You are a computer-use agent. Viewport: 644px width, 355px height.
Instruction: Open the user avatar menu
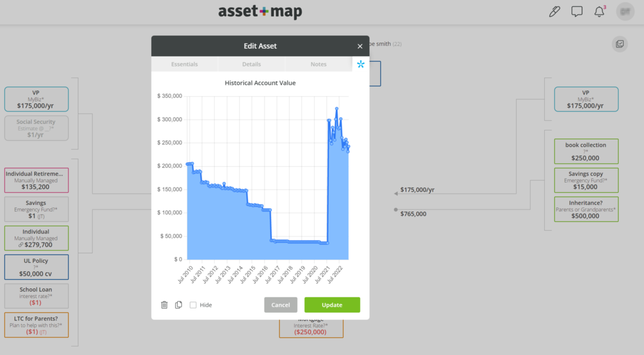pyautogui.click(x=625, y=11)
